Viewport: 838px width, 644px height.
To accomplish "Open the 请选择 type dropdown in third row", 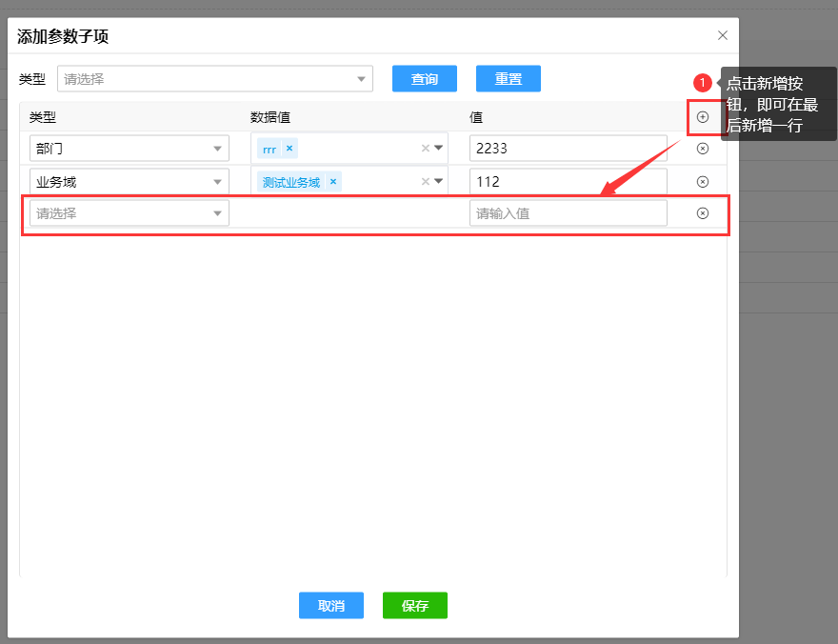I will pos(130,213).
